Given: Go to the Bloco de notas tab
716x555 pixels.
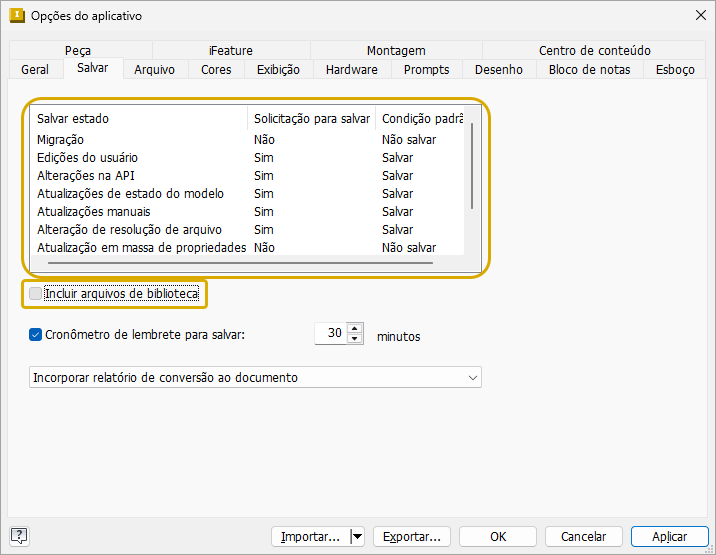Looking at the screenshot, I should click(589, 69).
